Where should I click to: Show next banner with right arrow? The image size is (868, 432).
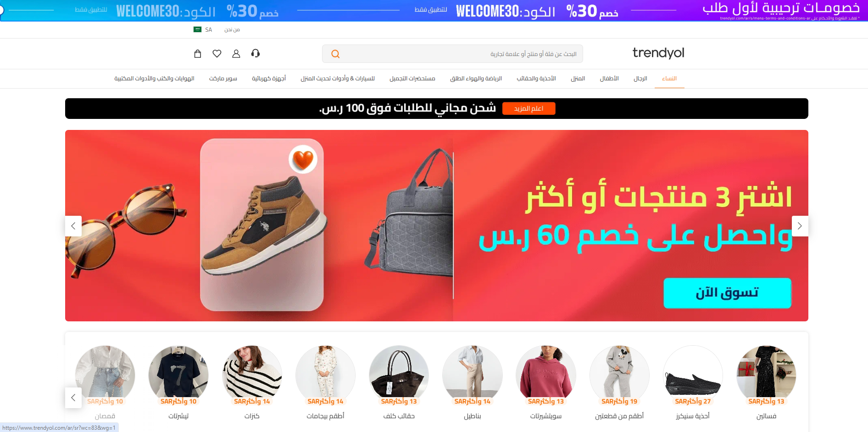[x=800, y=226]
